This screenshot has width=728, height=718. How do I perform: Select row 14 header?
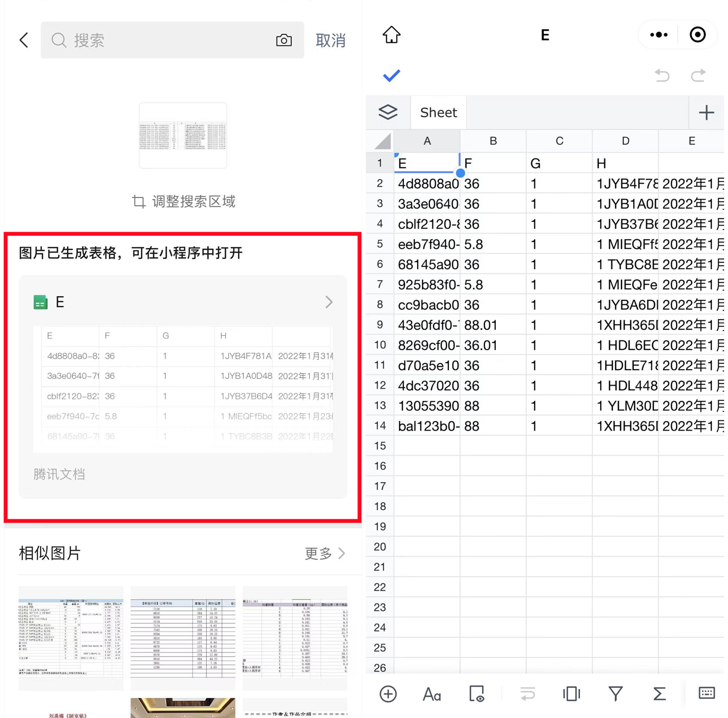click(380, 425)
